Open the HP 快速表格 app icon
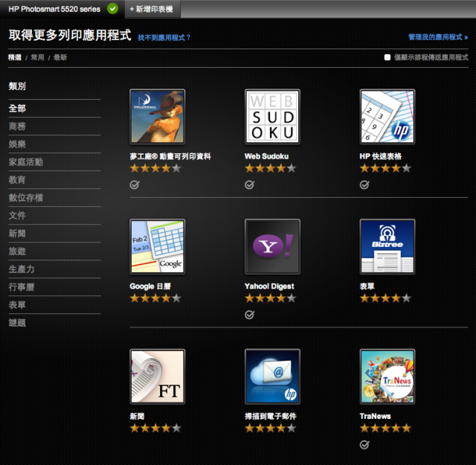Image resolution: width=476 pixels, height=465 pixels. [x=387, y=117]
